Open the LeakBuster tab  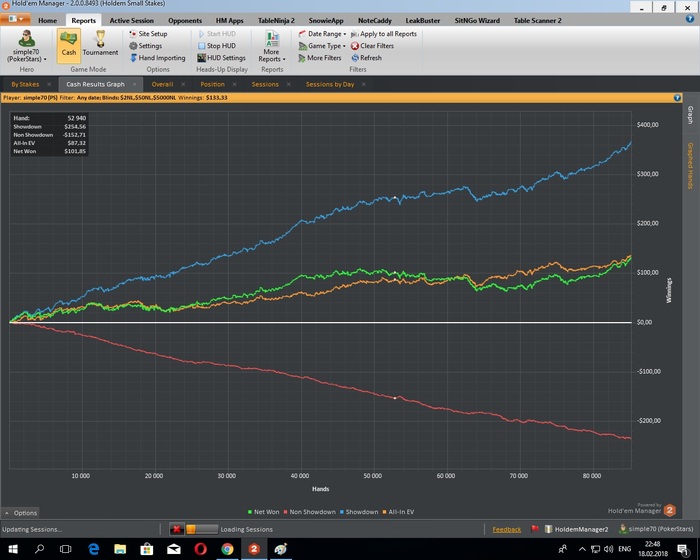point(422,21)
